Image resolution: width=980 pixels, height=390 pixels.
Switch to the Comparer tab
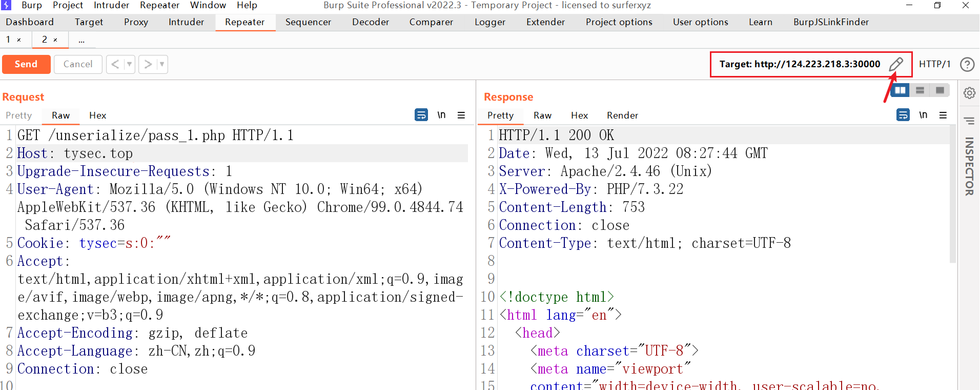click(431, 22)
